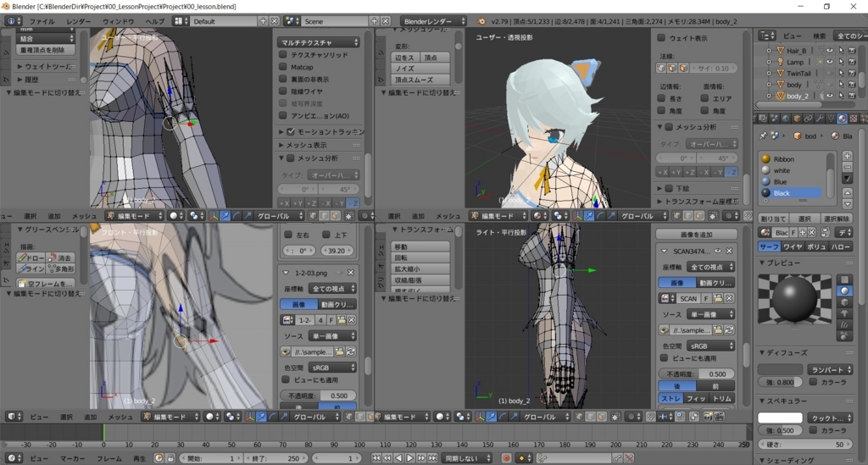Open the ウィンドウ menu

pos(118,21)
